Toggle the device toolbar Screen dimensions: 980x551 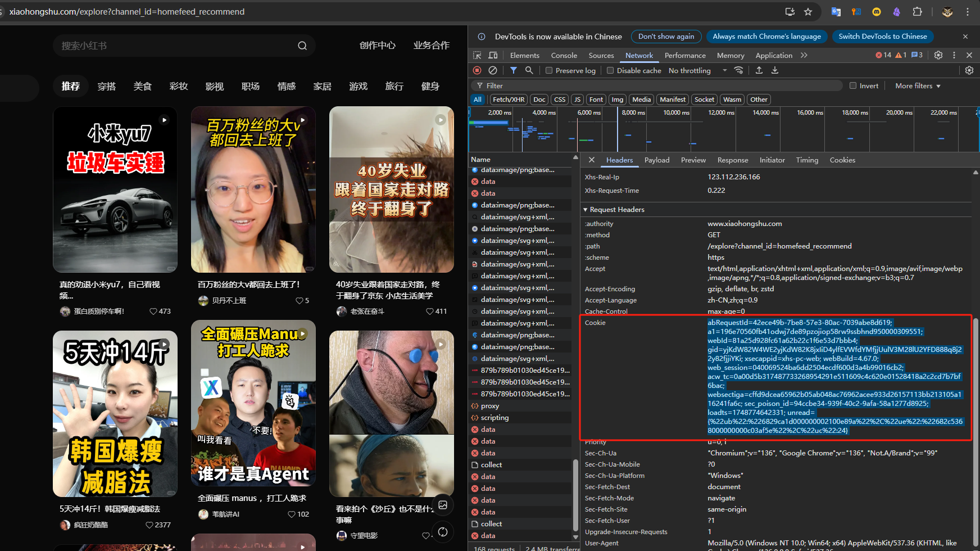coord(493,55)
